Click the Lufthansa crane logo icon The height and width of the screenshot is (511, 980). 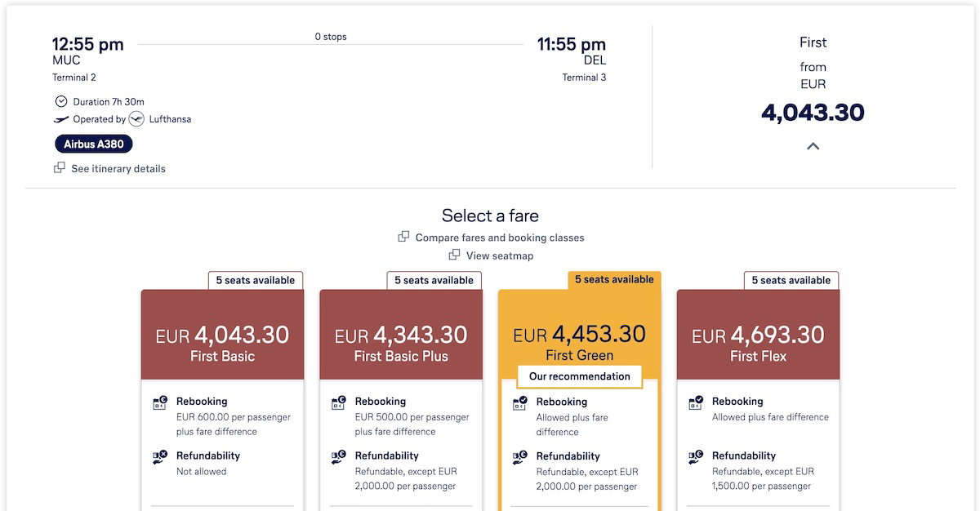click(x=136, y=119)
